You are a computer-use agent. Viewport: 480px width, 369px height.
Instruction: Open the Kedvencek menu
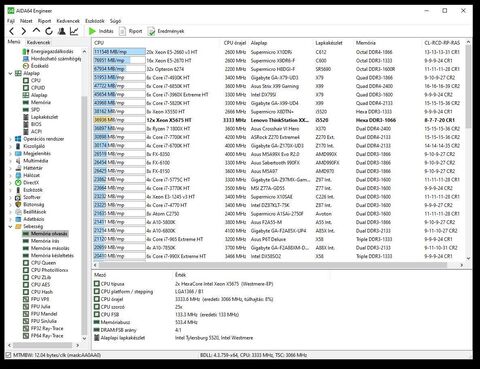tap(68, 21)
